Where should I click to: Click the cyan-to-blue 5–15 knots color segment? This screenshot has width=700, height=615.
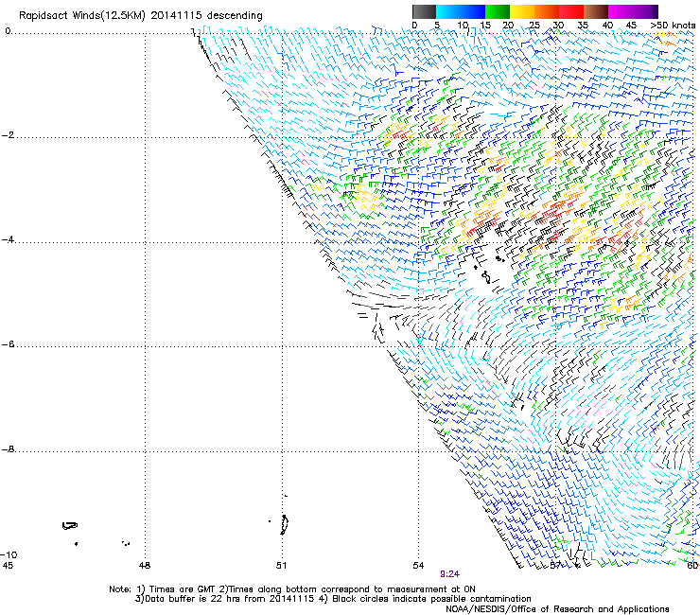coord(461,11)
